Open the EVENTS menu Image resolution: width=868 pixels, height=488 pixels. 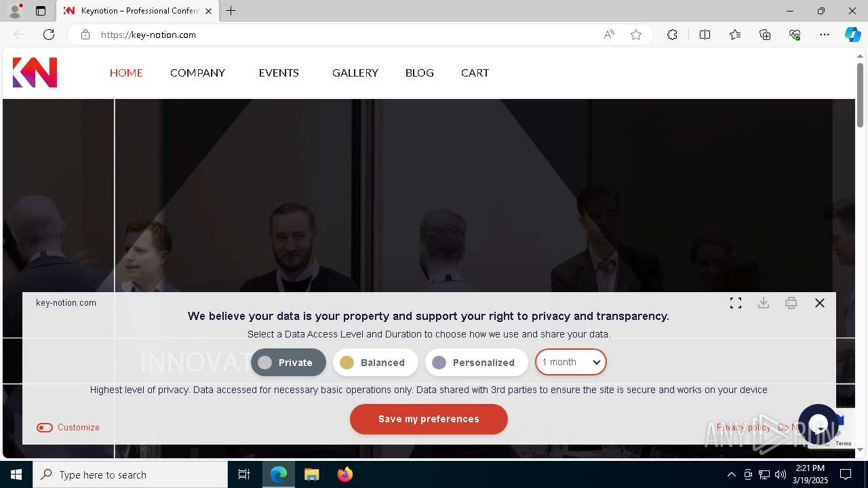(x=279, y=73)
